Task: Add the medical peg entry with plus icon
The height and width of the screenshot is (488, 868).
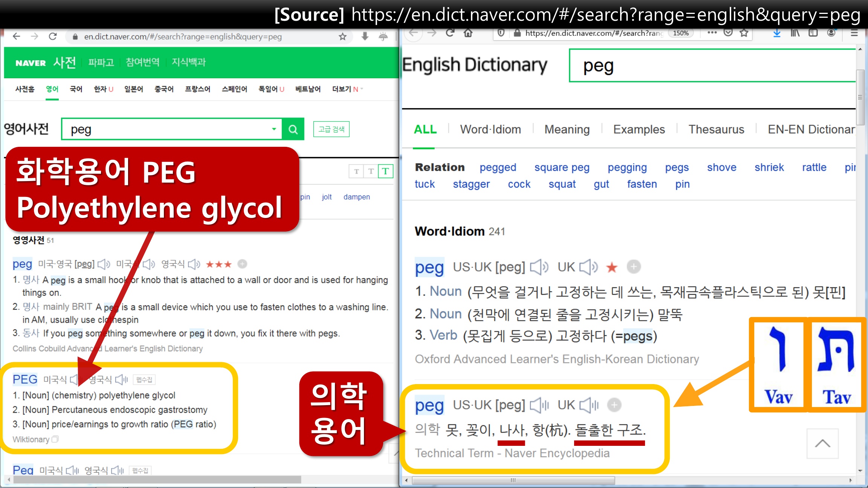Action: coord(614,405)
